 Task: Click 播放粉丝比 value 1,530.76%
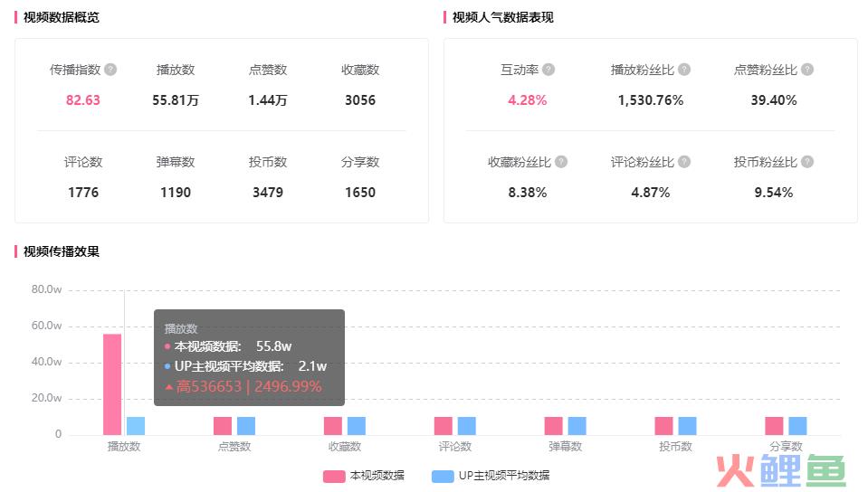(651, 100)
